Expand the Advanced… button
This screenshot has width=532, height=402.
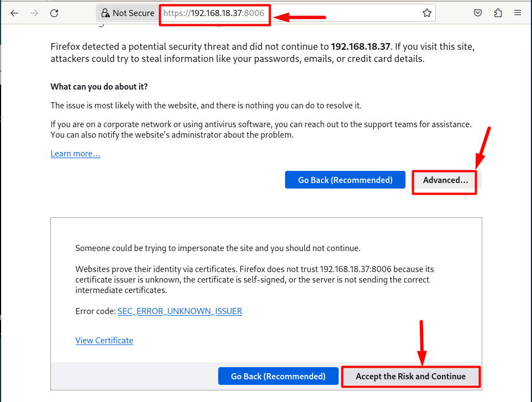pos(445,180)
